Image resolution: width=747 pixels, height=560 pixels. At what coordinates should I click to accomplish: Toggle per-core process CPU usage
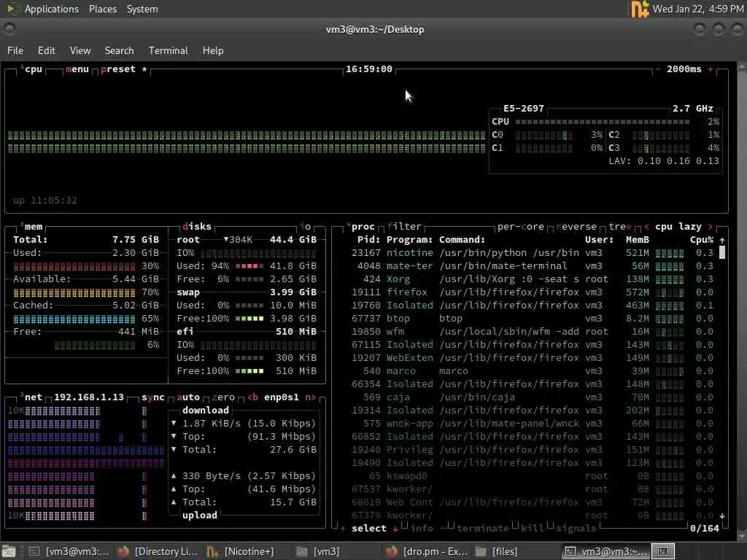(521, 227)
